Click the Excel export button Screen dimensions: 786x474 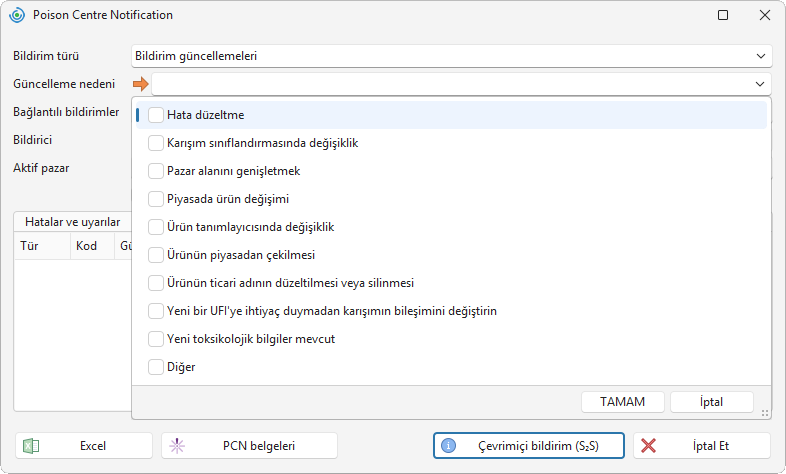click(x=84, y=446)
